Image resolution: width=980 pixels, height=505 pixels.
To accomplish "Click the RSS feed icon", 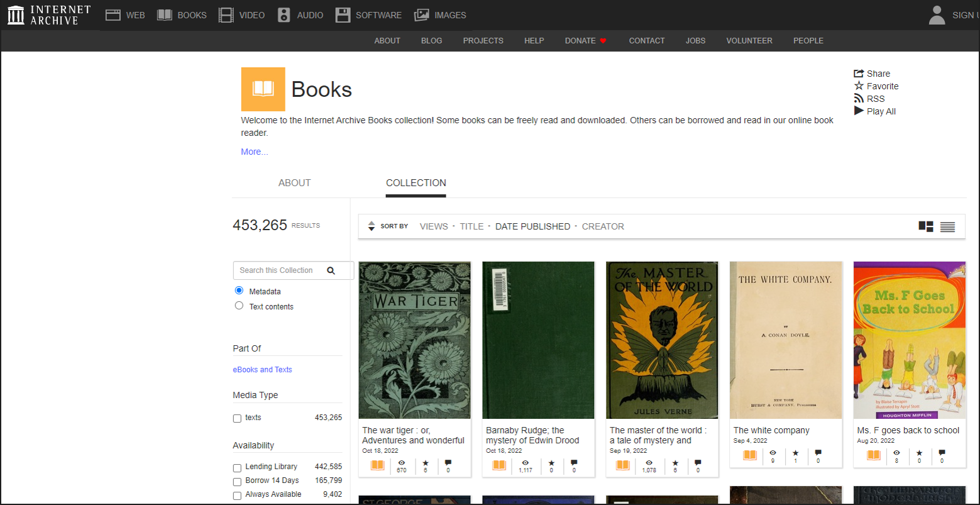I will tap(859, 99).
